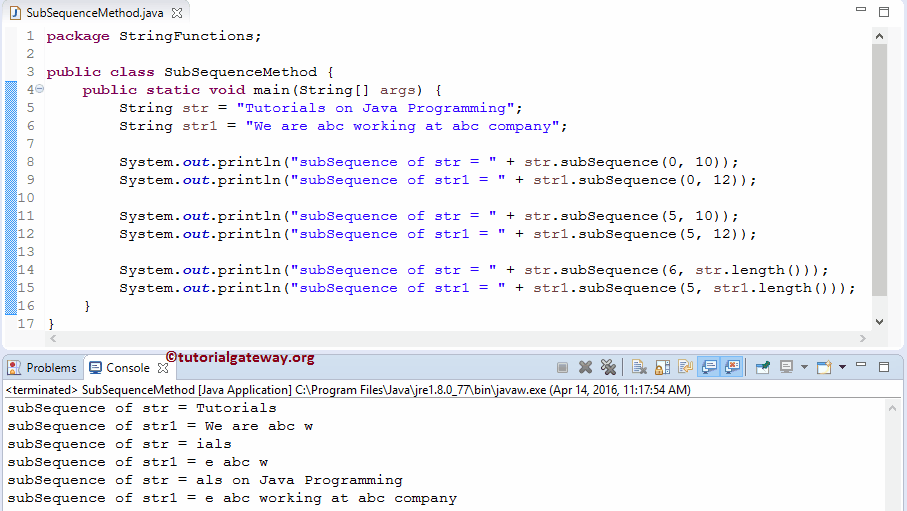Image resolution: width=907 pixels, height=511 pixels.
Task: Click 'main' method name on line 4
Action: 272,90
